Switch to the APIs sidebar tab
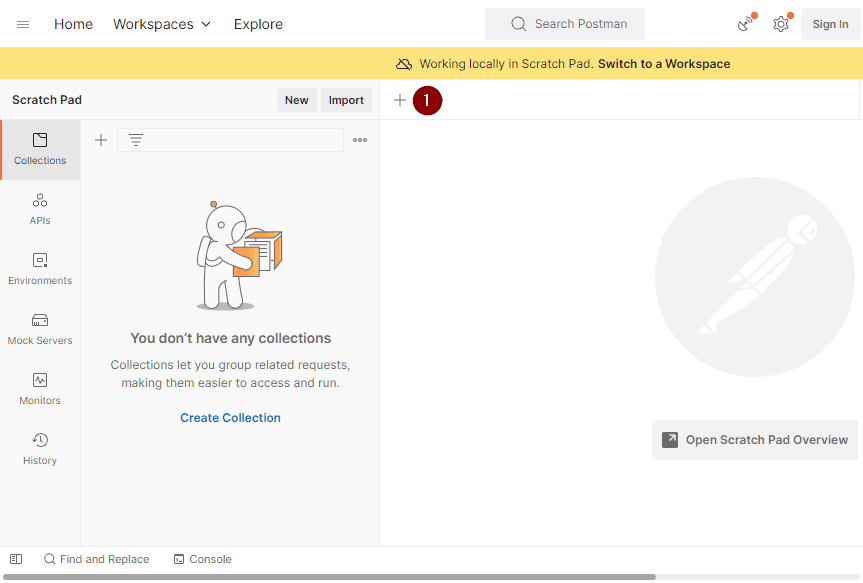This screenshot has width=863, height=583. coord(40,209)
